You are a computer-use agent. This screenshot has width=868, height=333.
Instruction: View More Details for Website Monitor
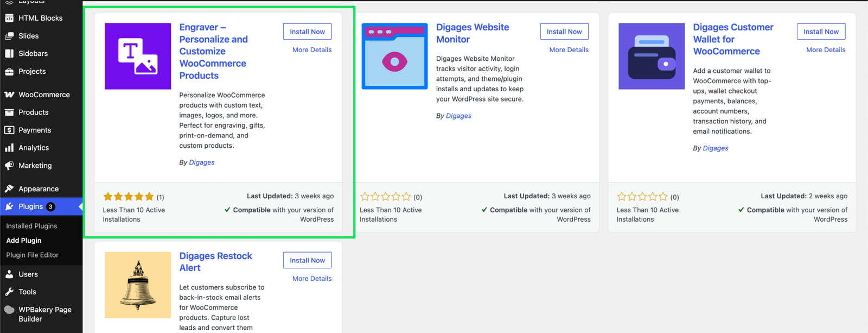pos(569,50)
